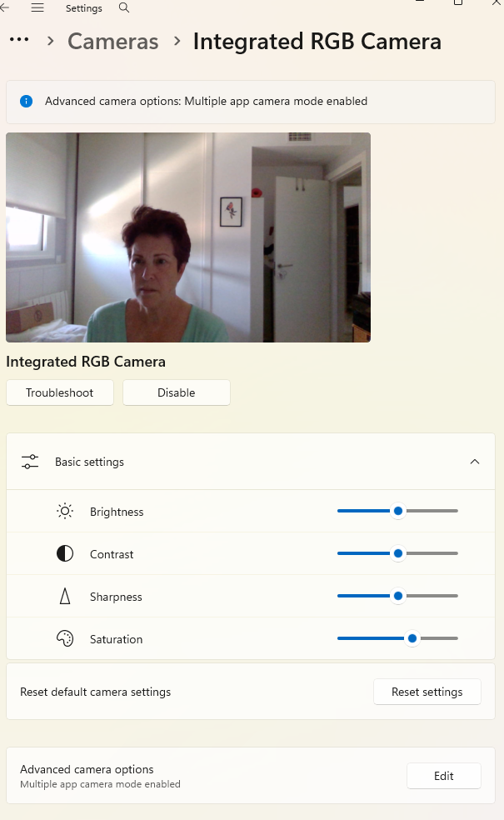
Task: Open the breadcrumb ellipsis menu
Action: pos(19,40)
